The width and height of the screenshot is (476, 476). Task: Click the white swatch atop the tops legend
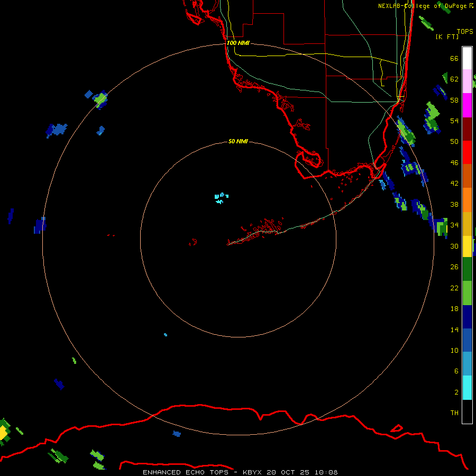467,58
